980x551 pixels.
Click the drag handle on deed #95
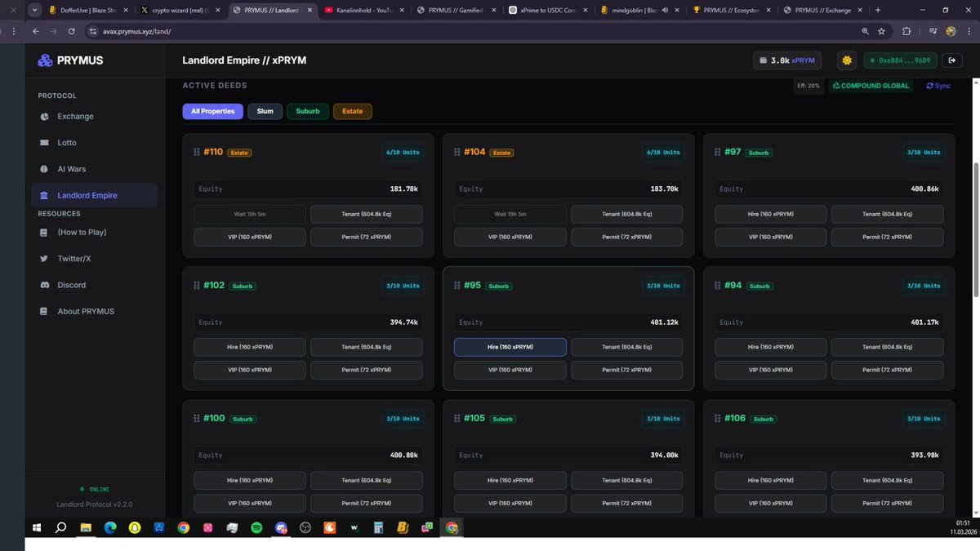(457, 286)
